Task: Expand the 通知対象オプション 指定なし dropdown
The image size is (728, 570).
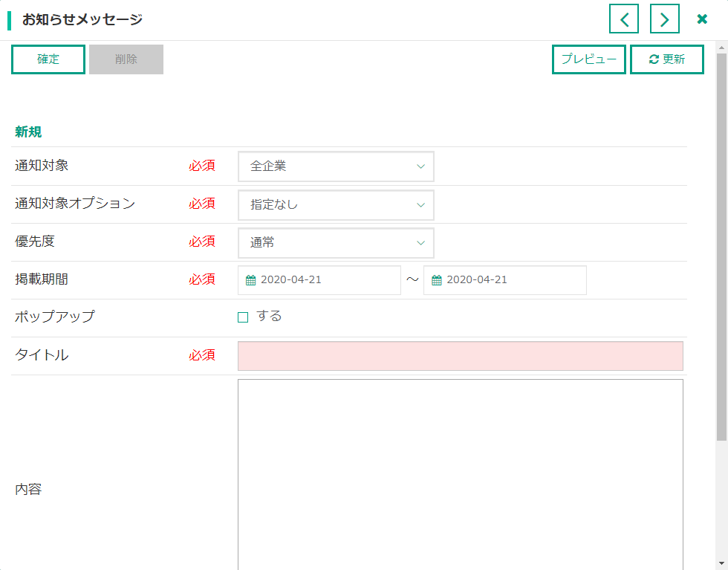Action: [x=336, y=205]
